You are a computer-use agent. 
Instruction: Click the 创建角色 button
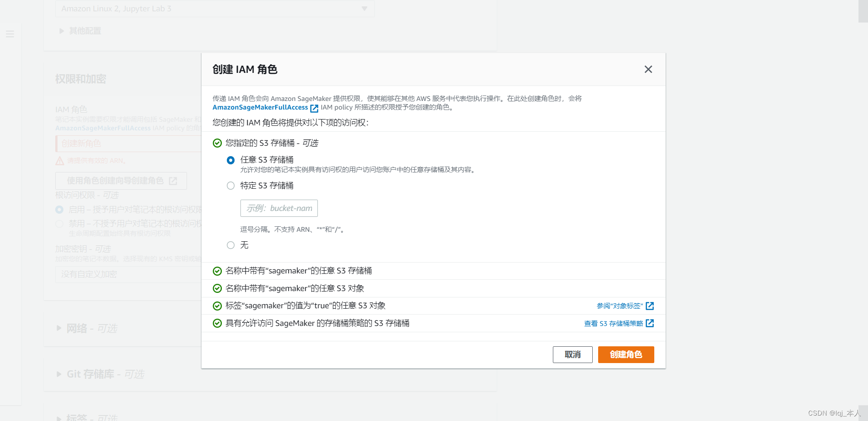pyautogui.click(x=626, y=354)
